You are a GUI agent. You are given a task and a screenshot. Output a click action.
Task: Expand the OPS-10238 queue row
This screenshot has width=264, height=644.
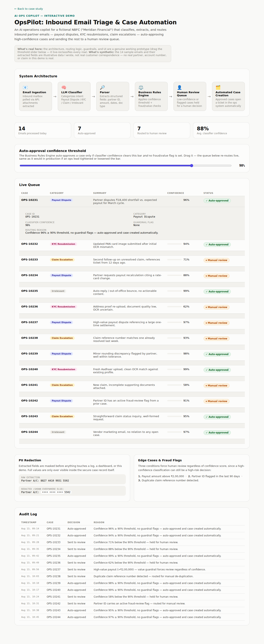pos(132,339)
